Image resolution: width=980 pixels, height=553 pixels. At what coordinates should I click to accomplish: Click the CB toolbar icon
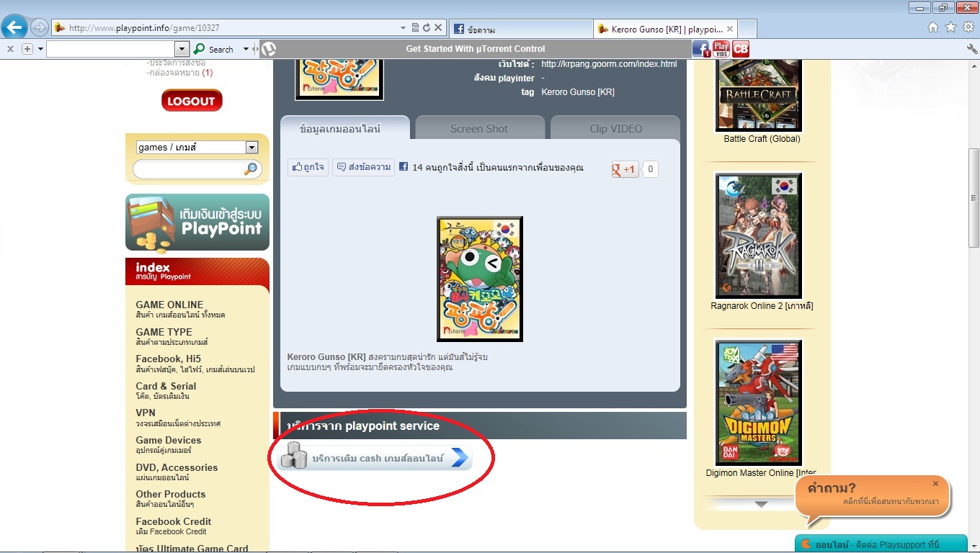(x=740, y=49)
